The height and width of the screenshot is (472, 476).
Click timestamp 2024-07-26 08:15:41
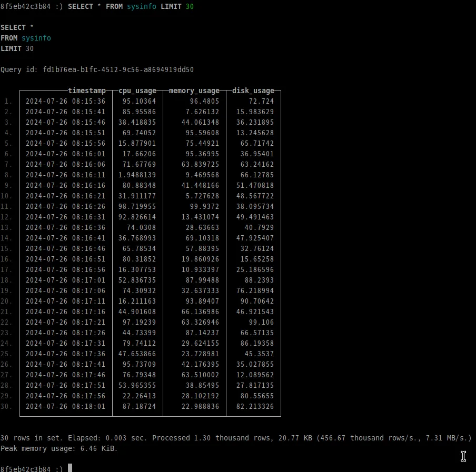coord(65,112)
